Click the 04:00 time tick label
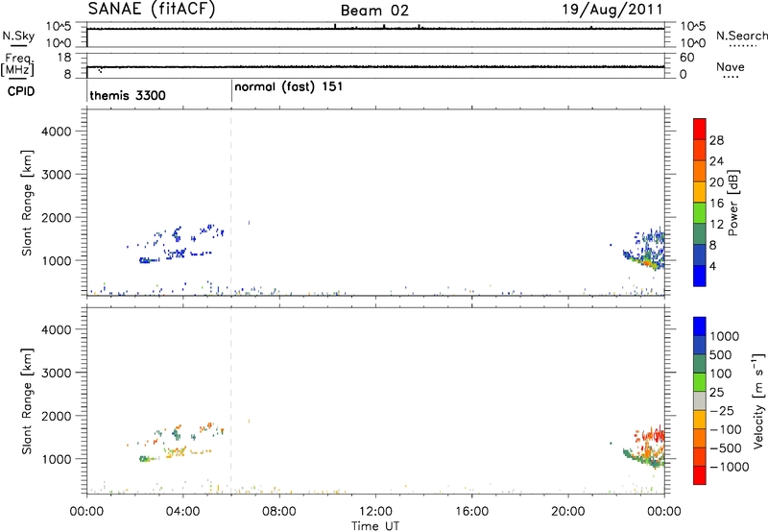Screen dimensions: 768x532 coord(182,512)
